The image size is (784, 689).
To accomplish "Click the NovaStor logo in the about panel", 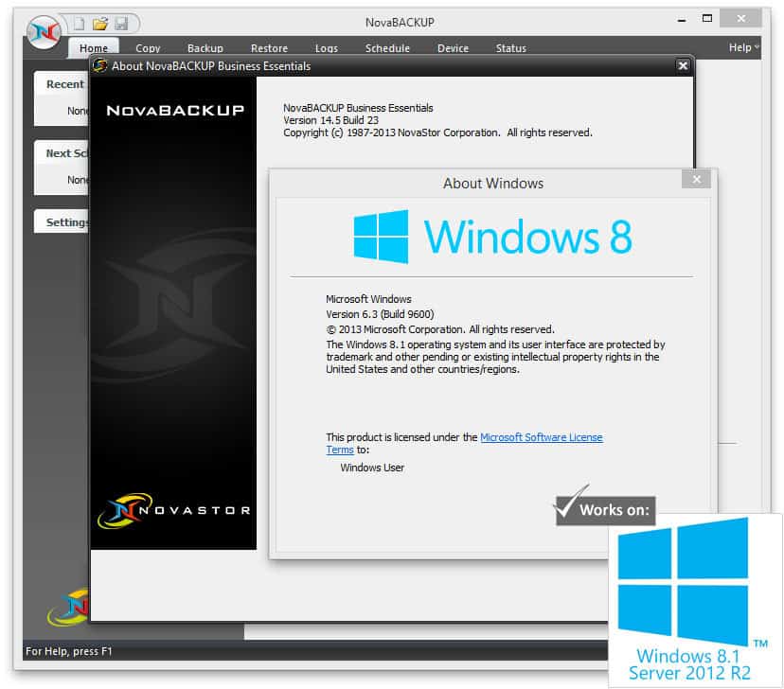I will (x=173, y=511).
